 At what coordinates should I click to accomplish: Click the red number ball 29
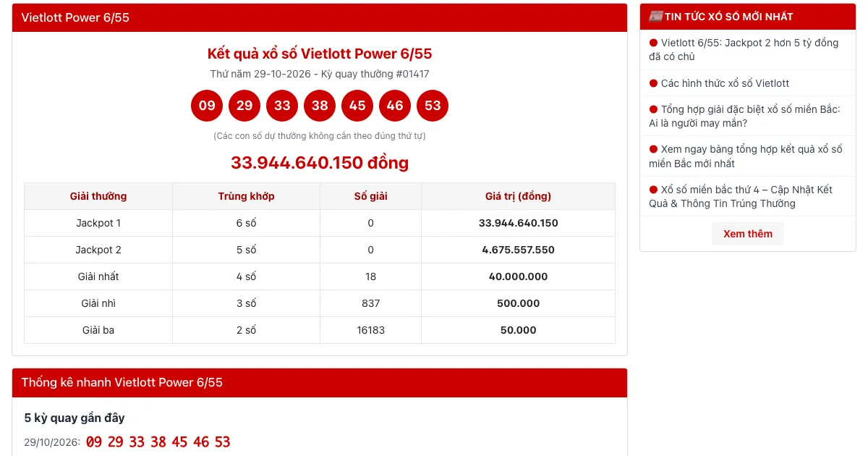[x=244, y=106]
